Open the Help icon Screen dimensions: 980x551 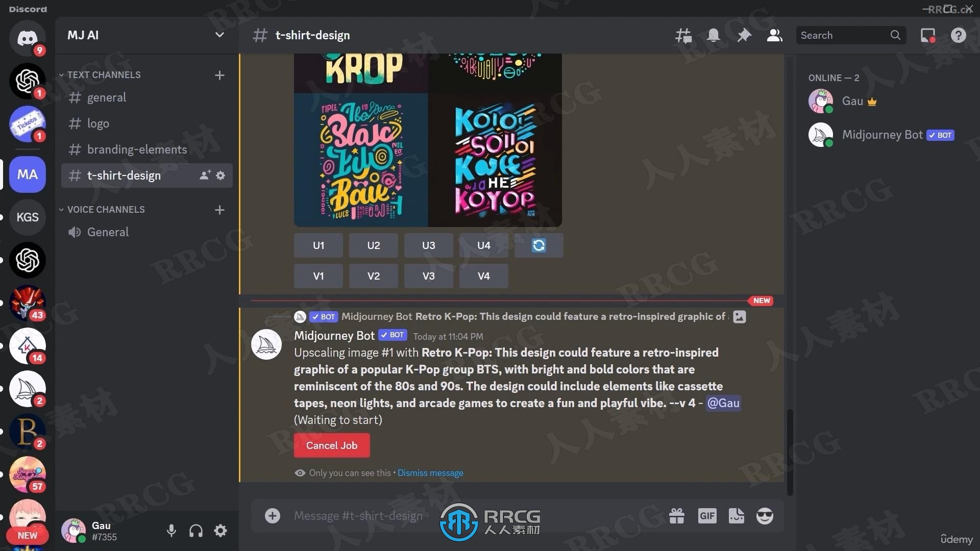(x=959, y=35)
